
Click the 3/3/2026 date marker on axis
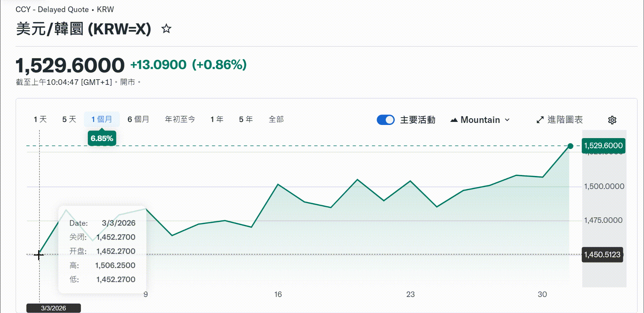pyautogui.click(x=53, y=308)
